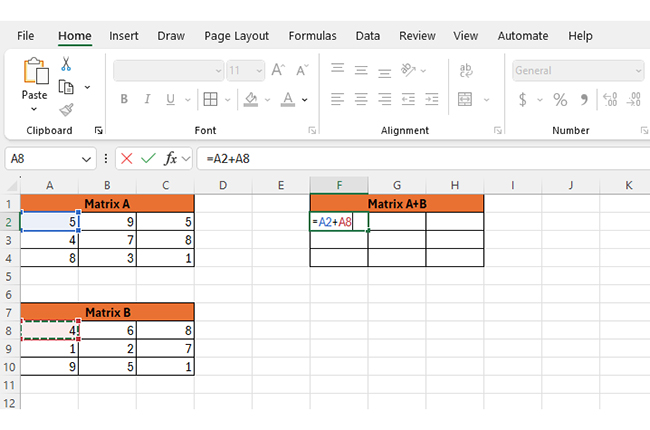Toggle Wrap Text in Alignment group
Screen dimensions: 650x430
click(x=465, y=70)
